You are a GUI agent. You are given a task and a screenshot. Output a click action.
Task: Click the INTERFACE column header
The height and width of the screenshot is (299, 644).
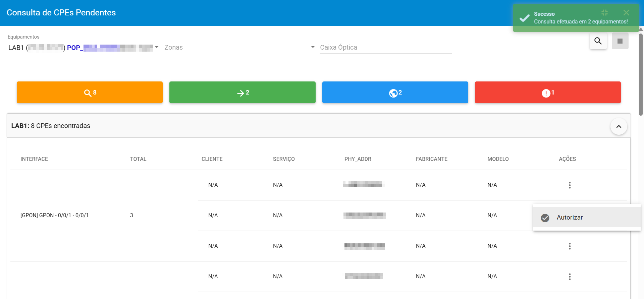click(x=34, y=159)
